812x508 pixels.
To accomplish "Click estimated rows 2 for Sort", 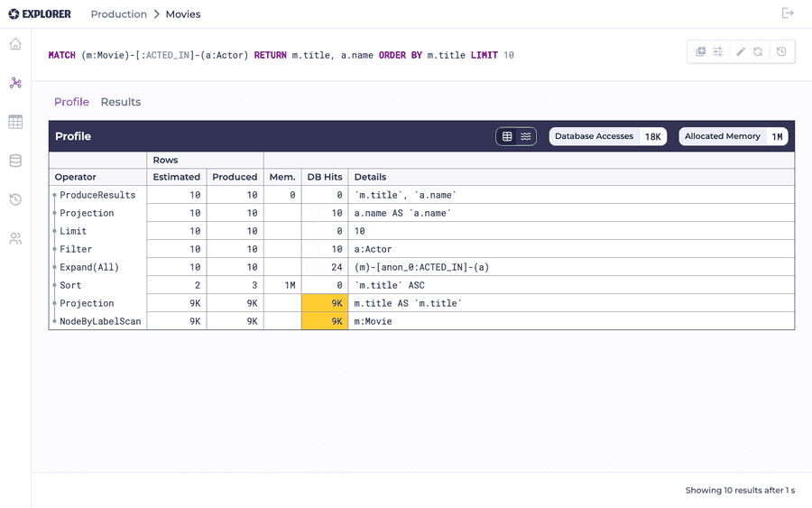I will point(177,285).
